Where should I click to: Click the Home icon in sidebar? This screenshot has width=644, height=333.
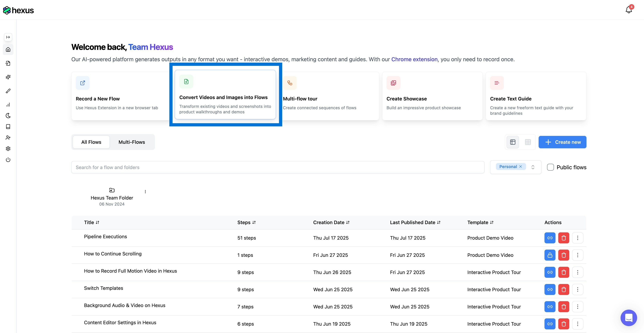tap(8, 50)
